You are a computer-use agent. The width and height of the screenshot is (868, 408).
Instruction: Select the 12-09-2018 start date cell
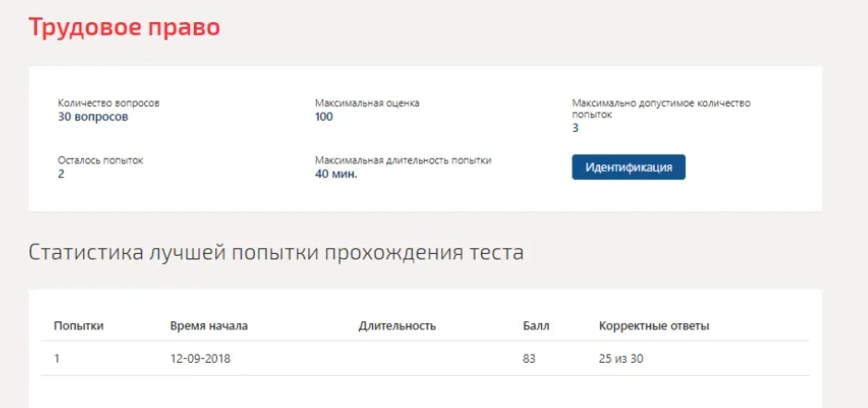point(200,359)
